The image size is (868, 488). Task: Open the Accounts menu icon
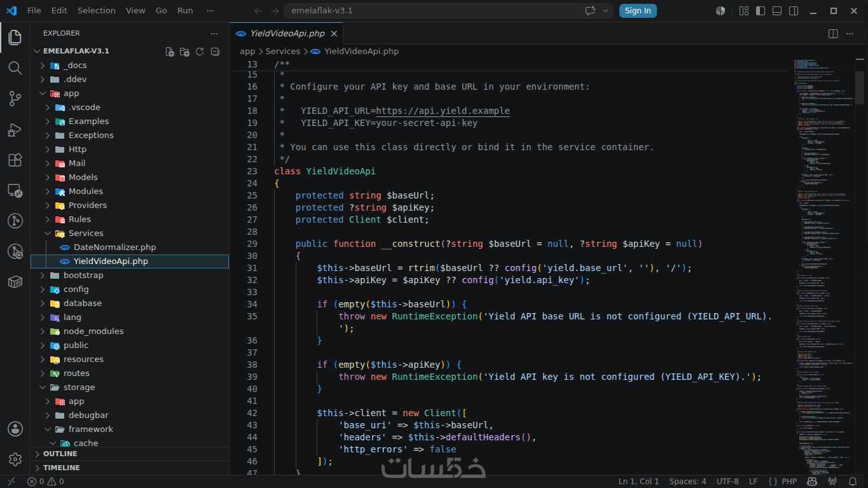pos(15,429)
